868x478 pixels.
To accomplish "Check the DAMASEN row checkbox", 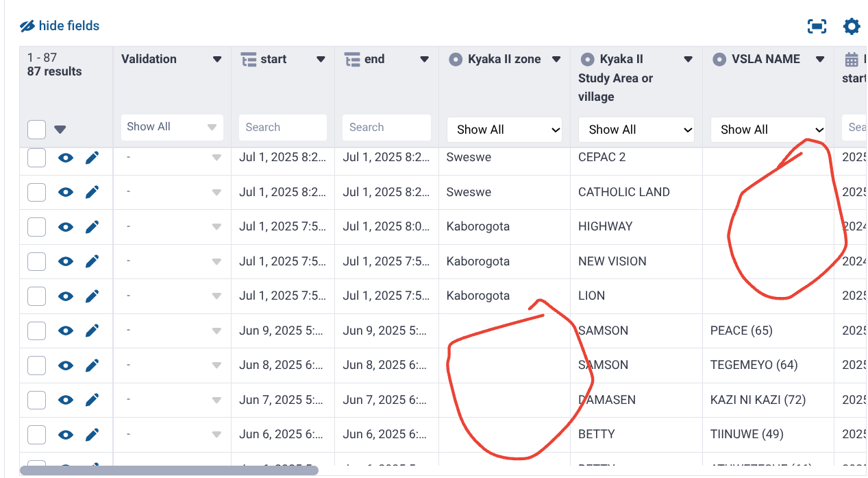I will click(x=36, y=400).
